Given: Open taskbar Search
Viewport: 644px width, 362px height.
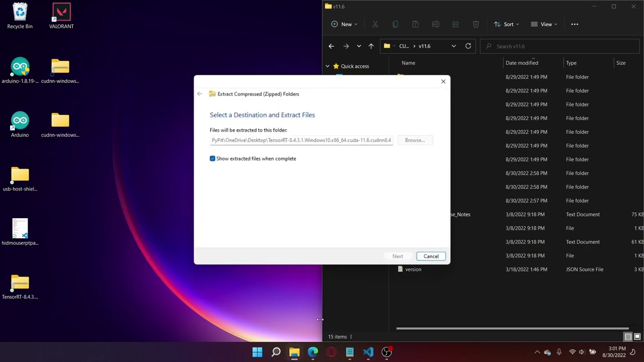Looking at the screenshot, I should tap(276, 352).
